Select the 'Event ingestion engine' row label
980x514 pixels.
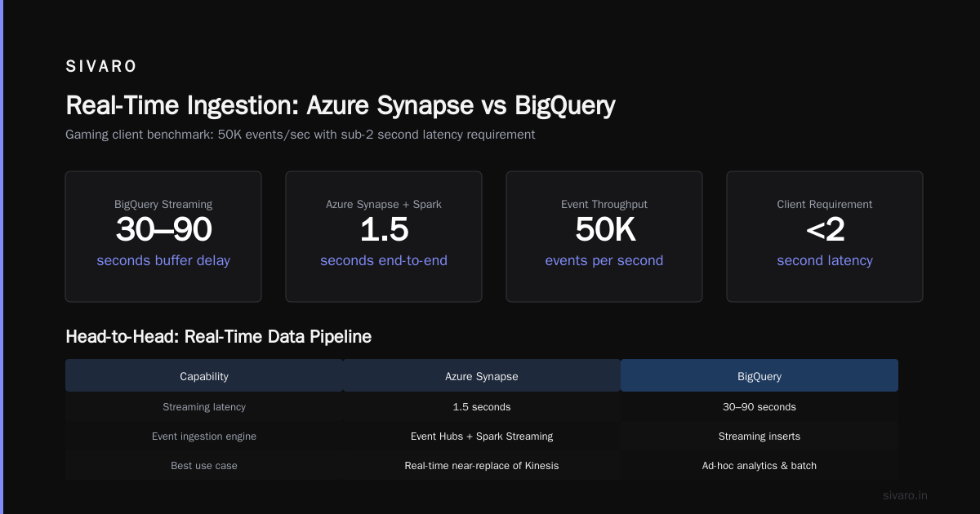tap(204, 436)
